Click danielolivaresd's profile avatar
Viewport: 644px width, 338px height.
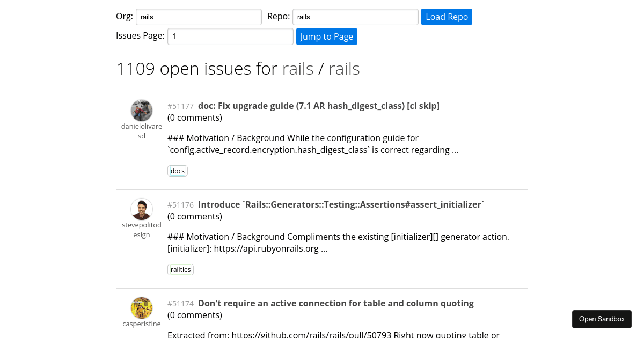pos(142,110)
